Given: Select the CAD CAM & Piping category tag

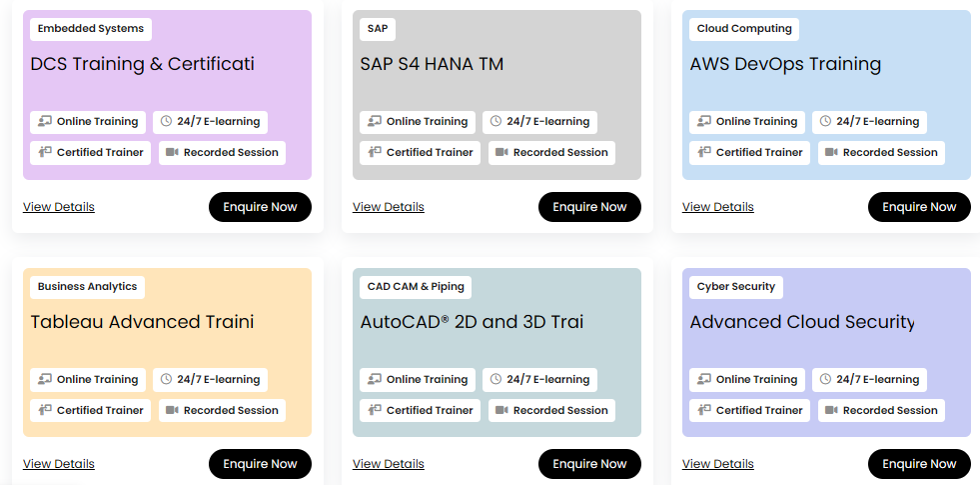Looking at the screenshot, I should 416,287.
